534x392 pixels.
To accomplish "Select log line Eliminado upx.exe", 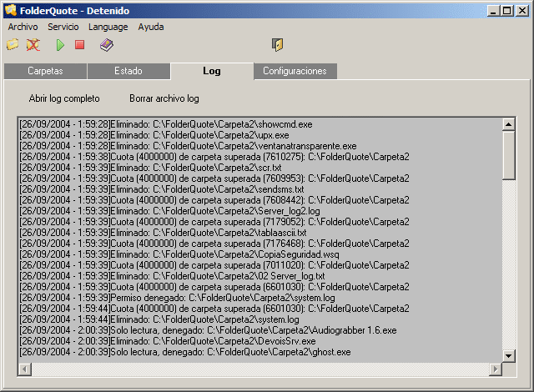I will [x=154, y=135].
